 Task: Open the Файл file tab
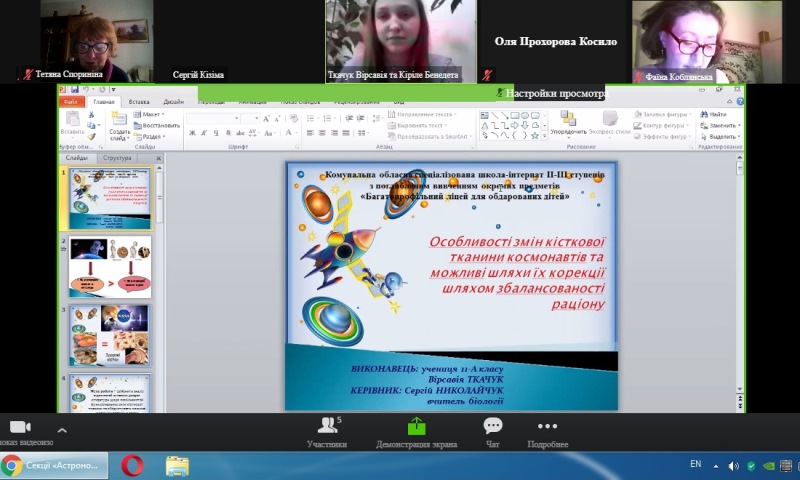click(x=71, y=102)
